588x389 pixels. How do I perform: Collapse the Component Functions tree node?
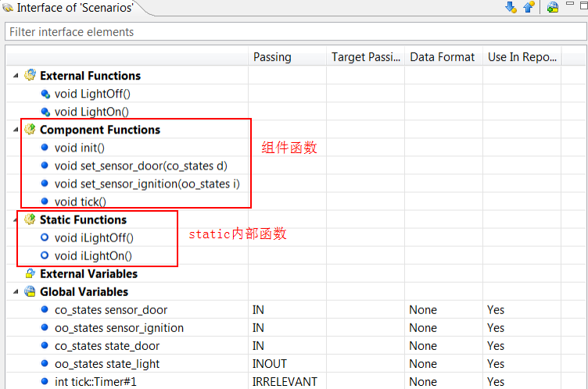16,130
